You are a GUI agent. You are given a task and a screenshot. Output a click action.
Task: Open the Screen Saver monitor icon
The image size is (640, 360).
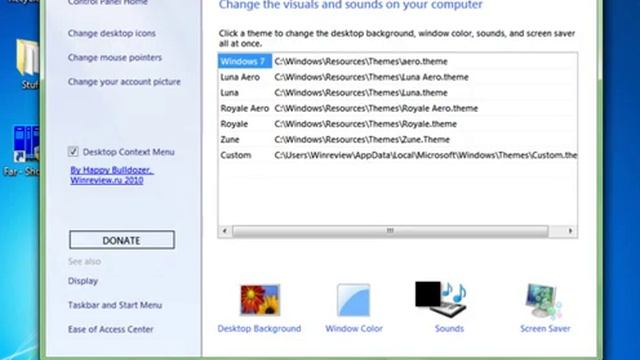(x=544, y=301)
